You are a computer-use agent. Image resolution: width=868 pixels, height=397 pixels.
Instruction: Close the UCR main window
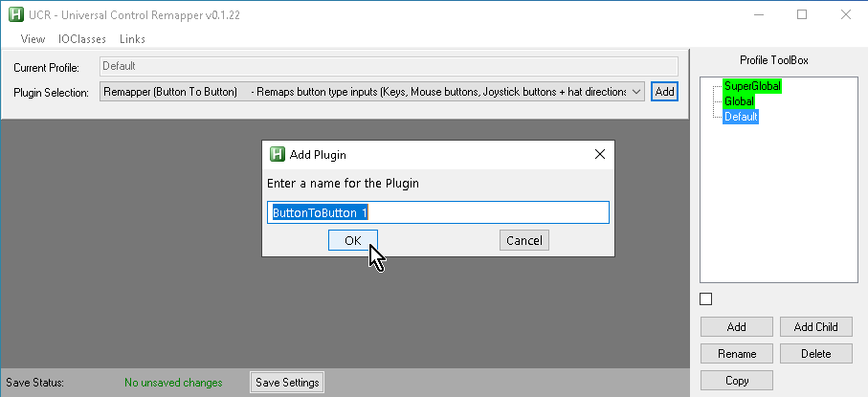pos(845,15)
